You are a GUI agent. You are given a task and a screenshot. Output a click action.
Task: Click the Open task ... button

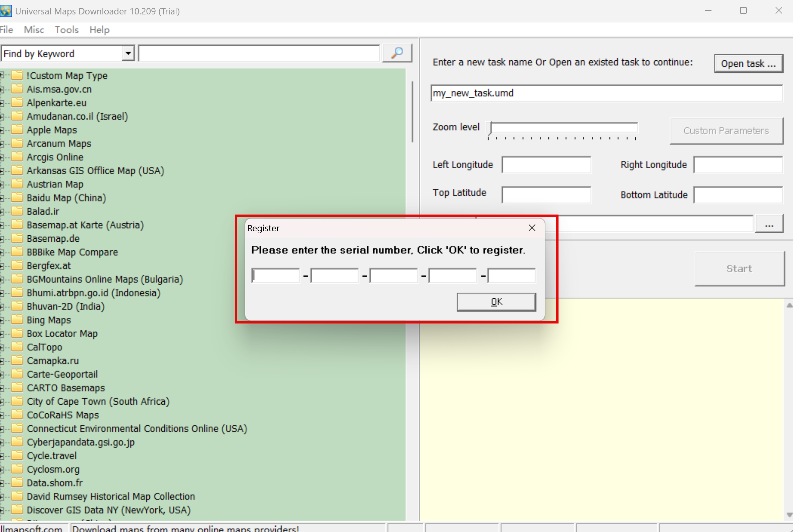(748, 63)
